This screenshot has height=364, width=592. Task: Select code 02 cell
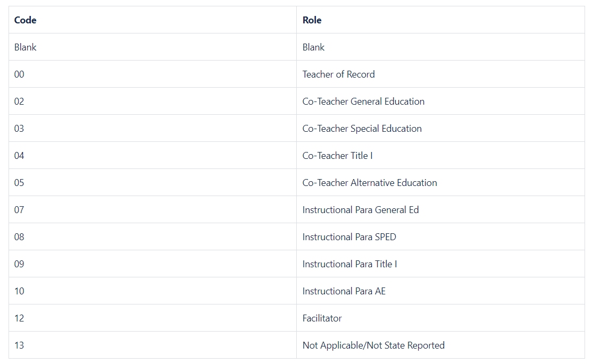[19, 101]
